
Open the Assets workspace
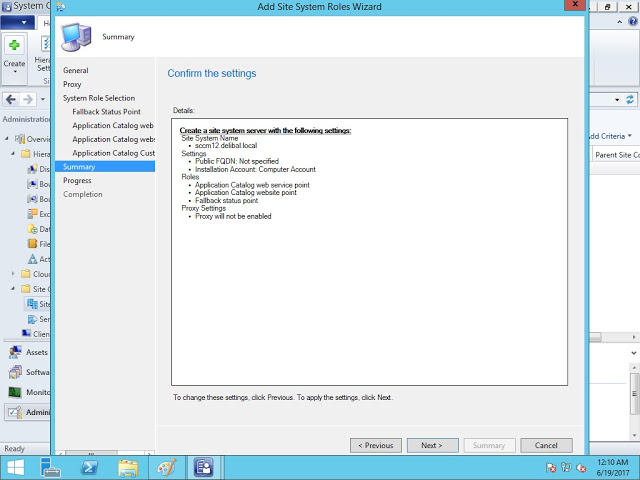tap(34, 352)
